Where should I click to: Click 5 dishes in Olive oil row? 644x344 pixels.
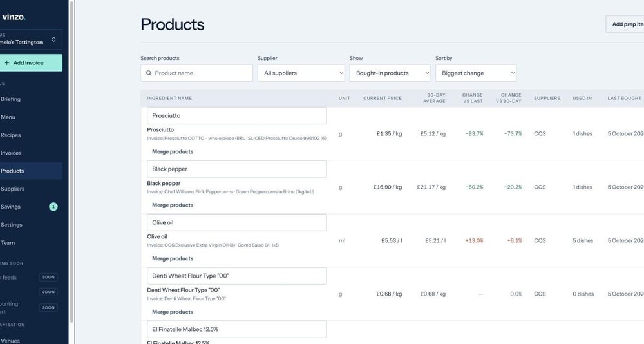[x=583, y=240]
